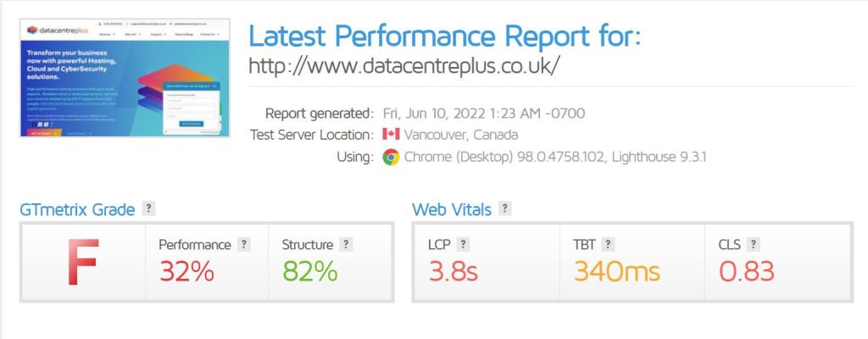The height and width of the screenshot is (339, 868).
Task: Click the 0.83 CLS value
Action: click(747, 271)
